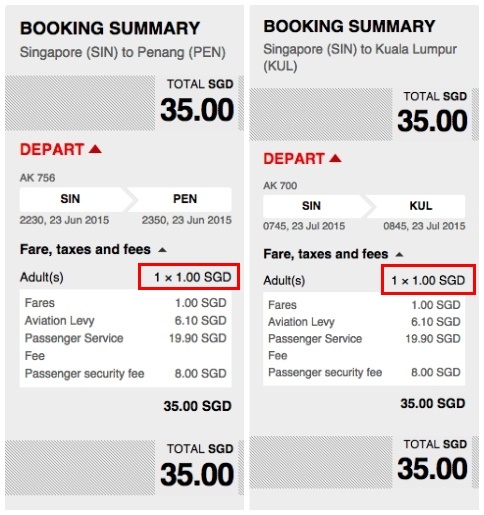
Task: Click the small black triangle beside Penang fare heading
Action: click(x=162, y=250)
